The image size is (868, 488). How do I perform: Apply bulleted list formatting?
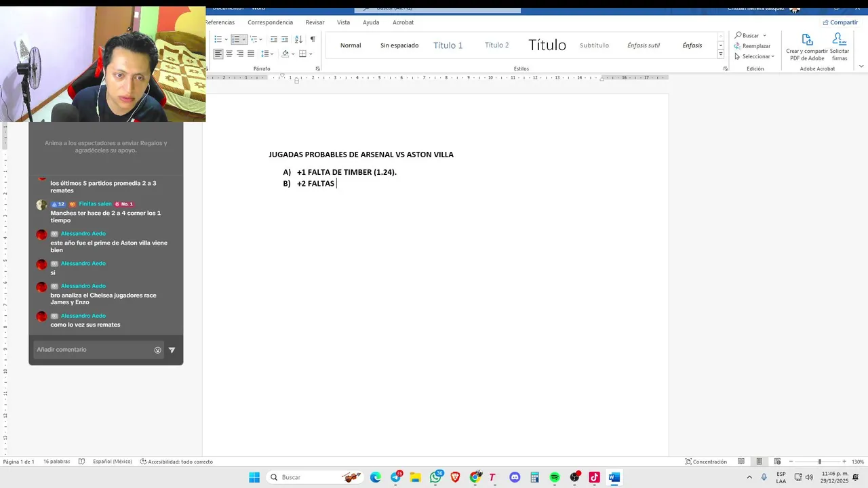click(218, 39)
